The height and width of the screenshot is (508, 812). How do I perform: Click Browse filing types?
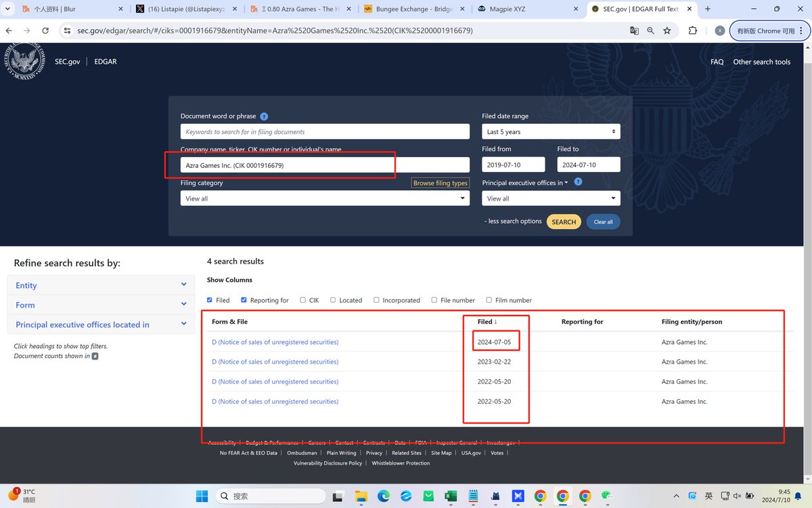[441, 183]
